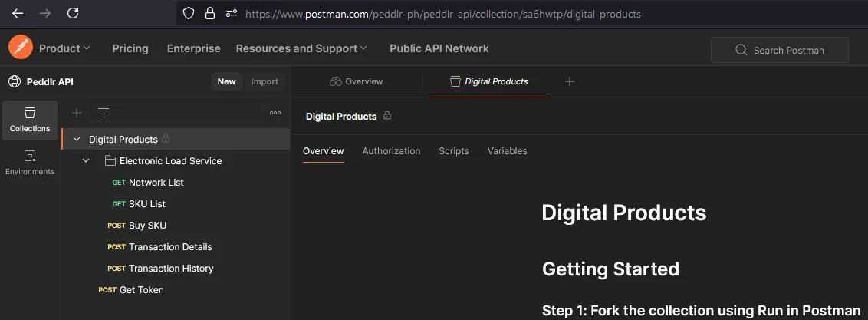
Task: Click the Search Postman field
Action: click(779, 50)
